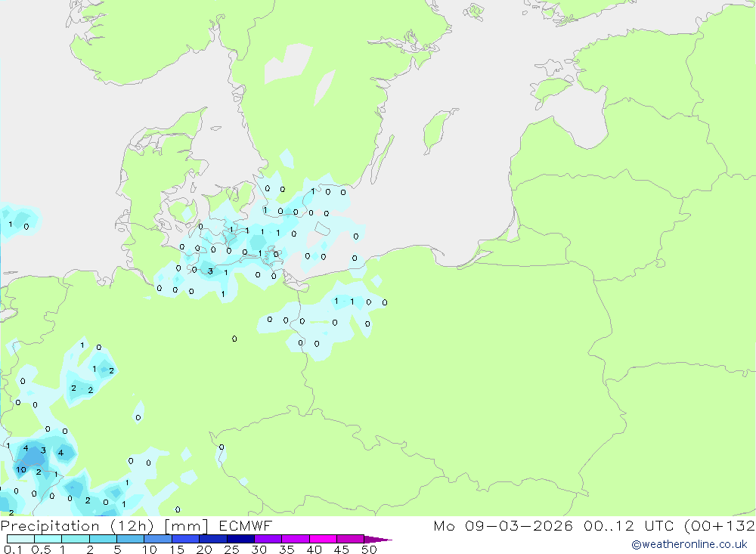The image size is (756, 554).
Task: Click the "0.1" legend scale label
Action: coord(13,549)
